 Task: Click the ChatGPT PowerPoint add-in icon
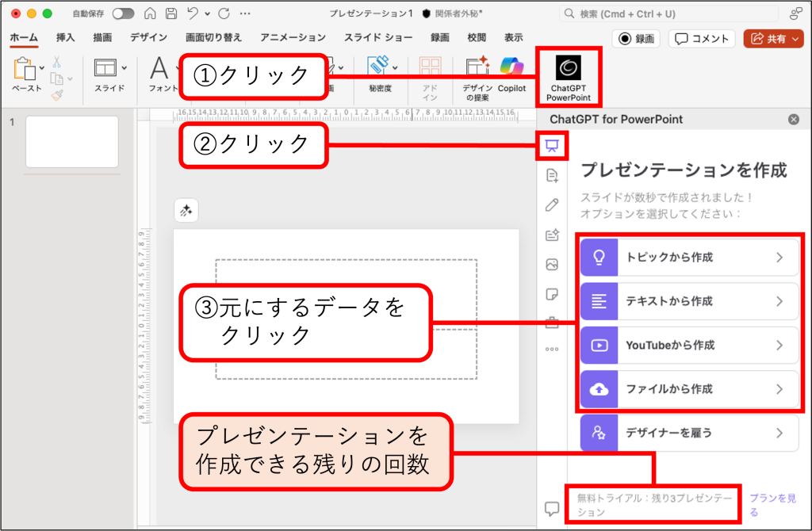[568, 68]
